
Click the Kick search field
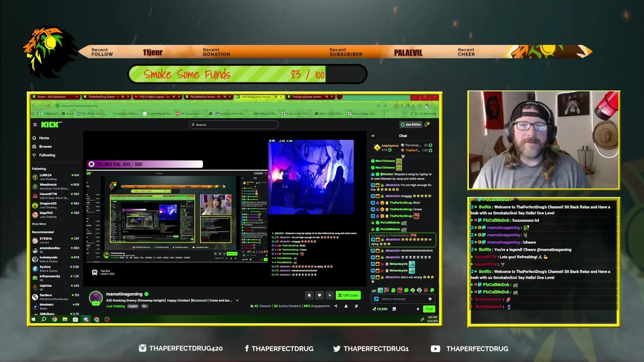(234, 125)
